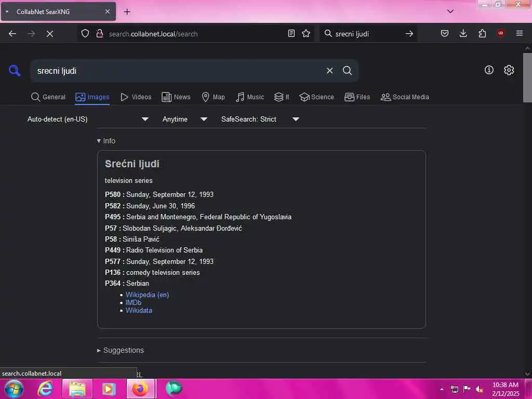Open the Auto-detect (en-US) language dropdown
This screenshot has width=532, height=399.
tap(88, 119)
